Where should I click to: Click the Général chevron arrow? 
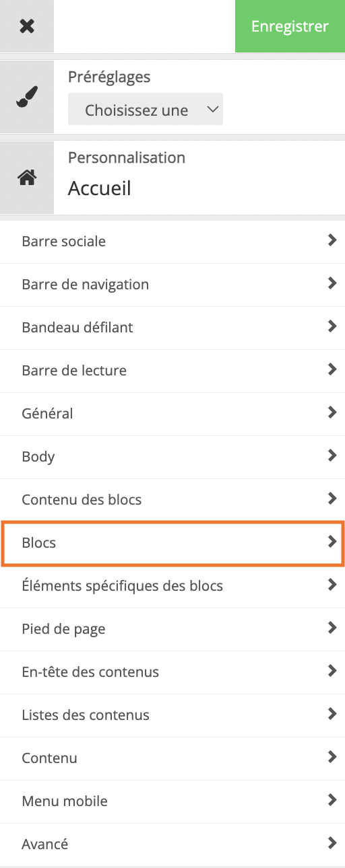coord(332,412)
